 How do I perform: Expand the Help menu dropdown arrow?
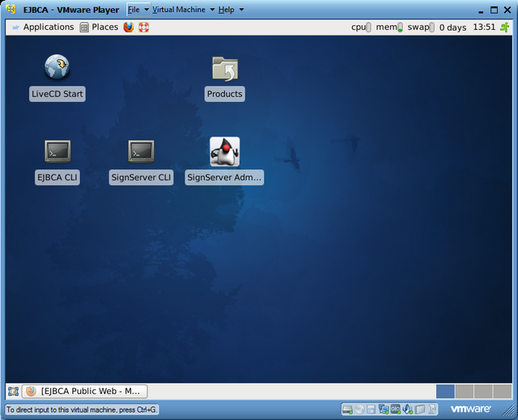coord(241,10)
